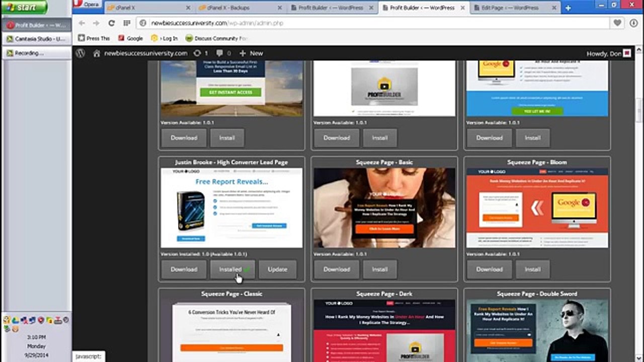Switch to Profit Builder taskbar window
This screenshot has height=362, width=644.
37,25
